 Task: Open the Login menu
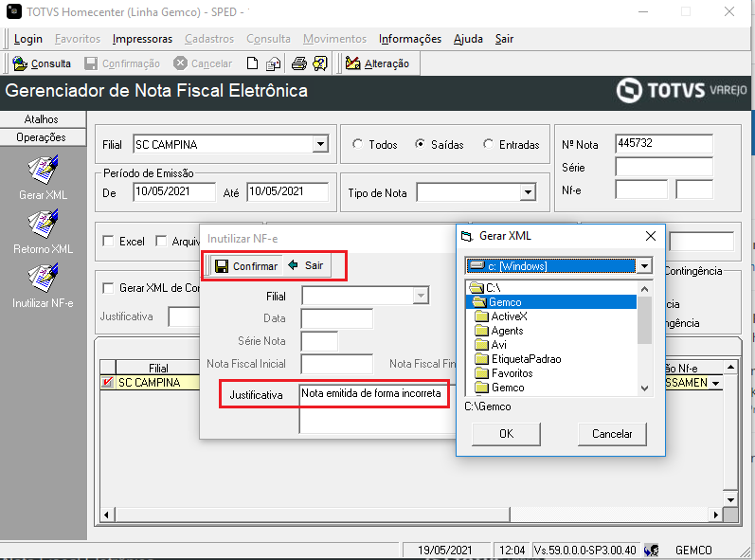point(27,39)
